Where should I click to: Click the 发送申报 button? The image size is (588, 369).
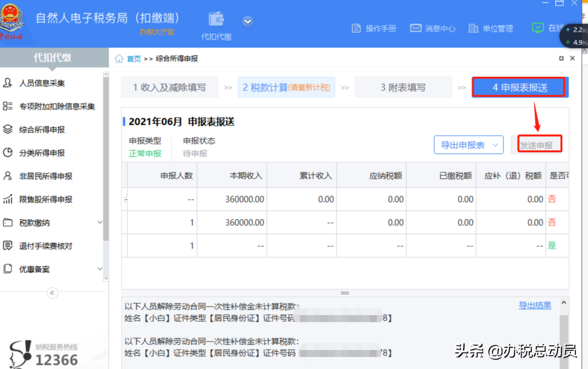[538, 143]
